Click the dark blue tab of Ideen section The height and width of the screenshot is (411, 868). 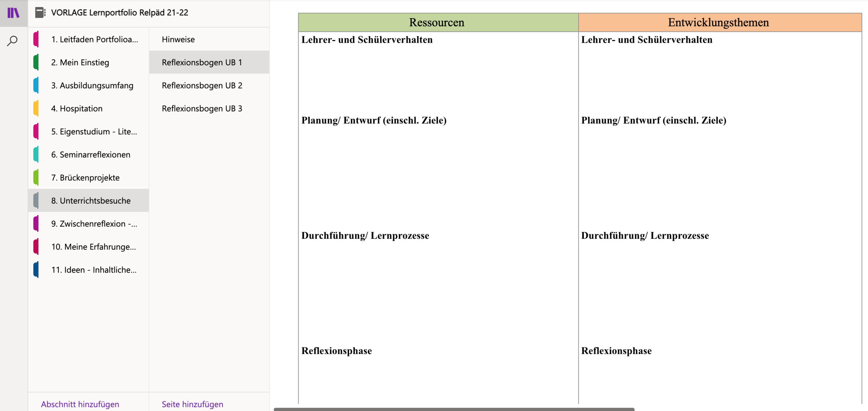36,270
